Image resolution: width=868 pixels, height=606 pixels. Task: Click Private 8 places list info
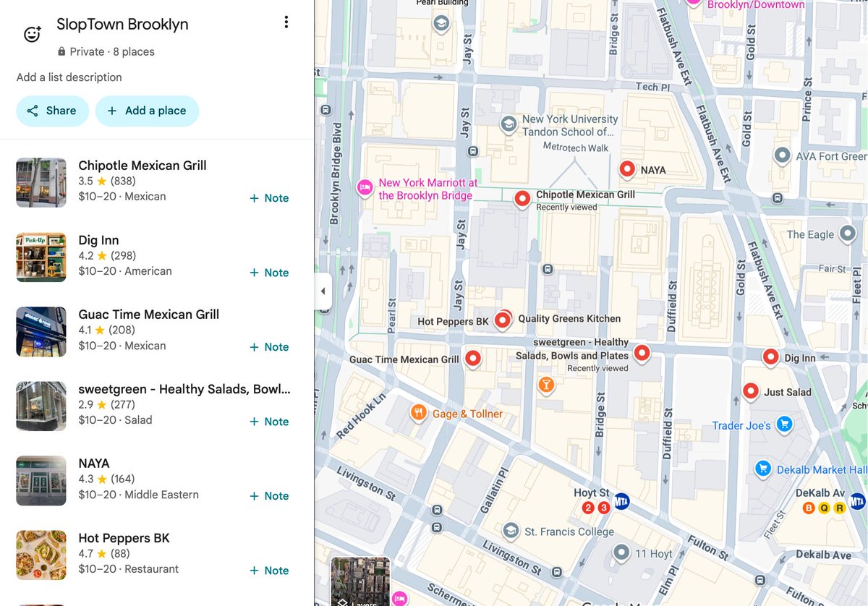point(106,52)
